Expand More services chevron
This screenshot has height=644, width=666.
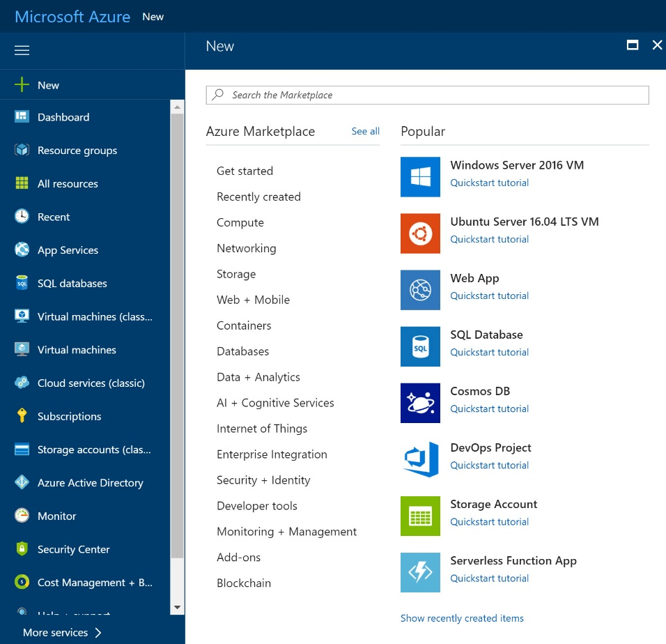[98, 633]
